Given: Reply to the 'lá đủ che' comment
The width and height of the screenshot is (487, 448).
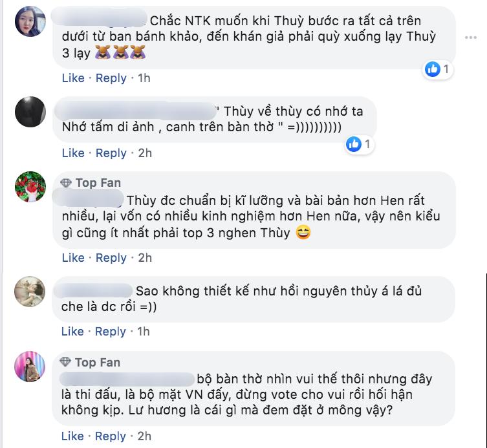Looking at the screenshot, I should click(110, 332).
